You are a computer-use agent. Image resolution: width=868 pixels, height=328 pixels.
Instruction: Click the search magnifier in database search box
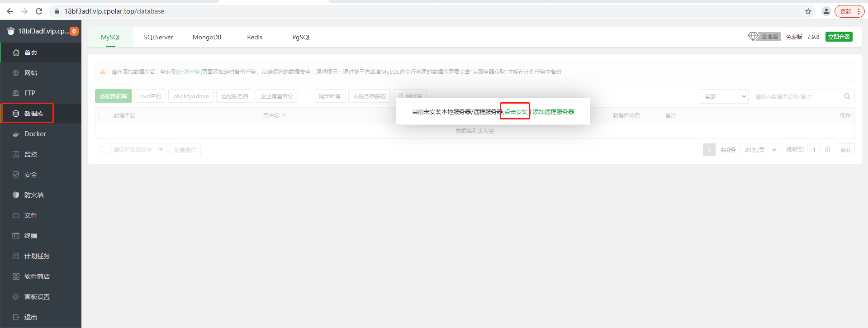click(847, 96)
